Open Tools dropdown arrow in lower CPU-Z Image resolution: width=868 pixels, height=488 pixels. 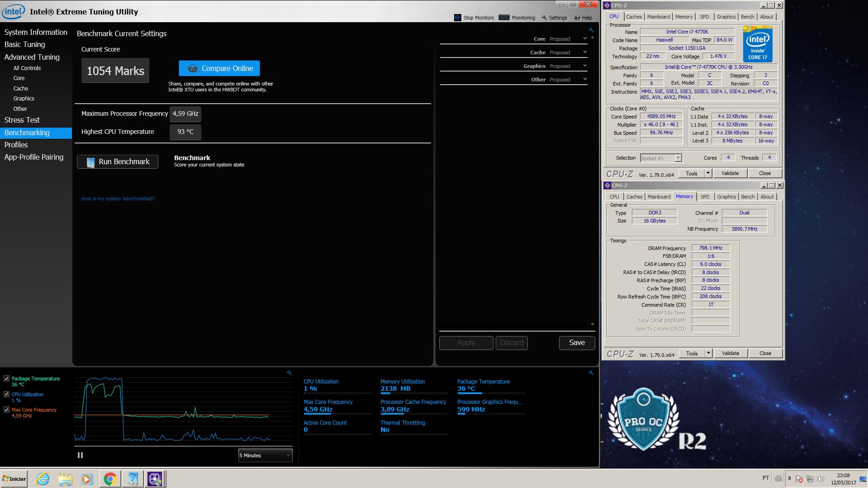708,353
